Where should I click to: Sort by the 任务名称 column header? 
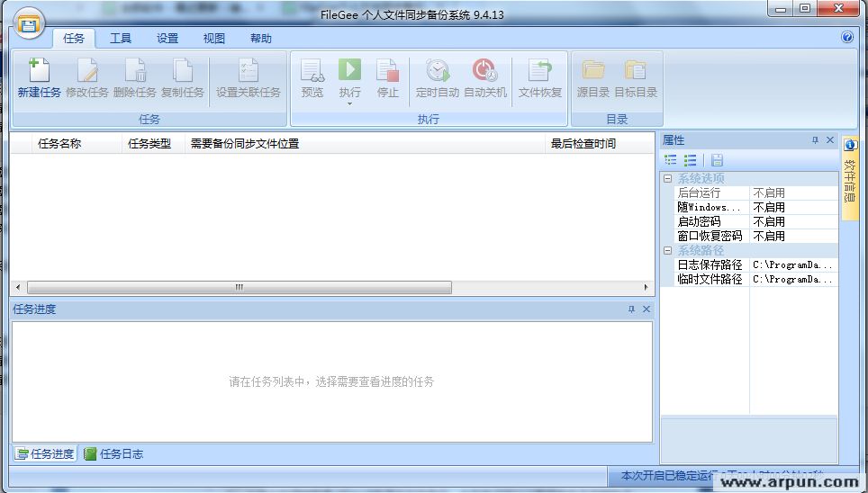(77, 144)
